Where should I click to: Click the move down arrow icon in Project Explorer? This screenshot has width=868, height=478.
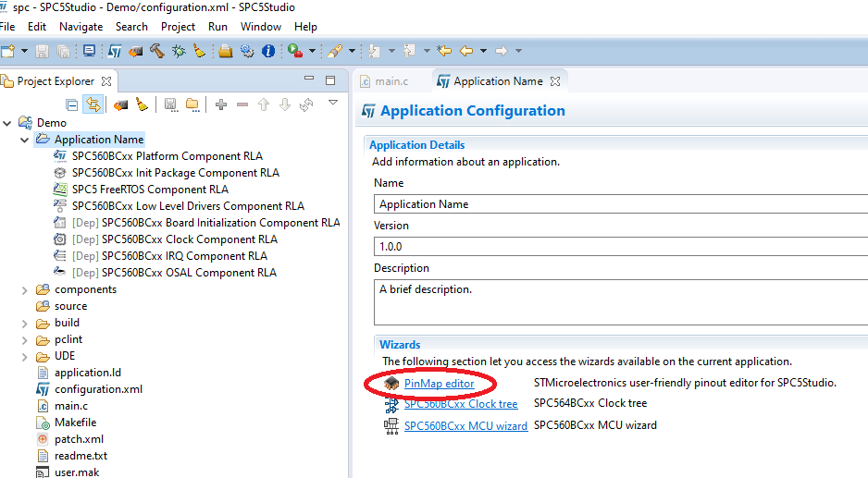284,104
